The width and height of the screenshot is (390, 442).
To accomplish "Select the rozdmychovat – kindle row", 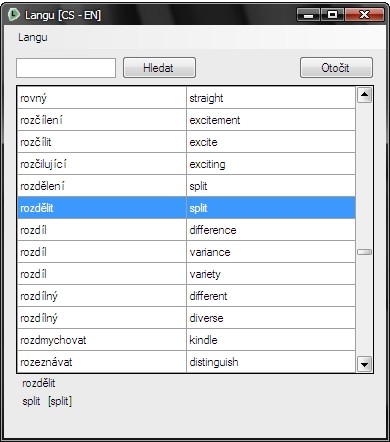I will click(186, 340).
